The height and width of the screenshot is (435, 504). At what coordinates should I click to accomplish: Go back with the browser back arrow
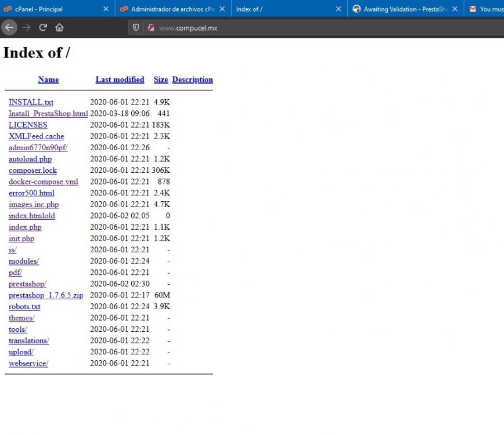coord(9,28)
